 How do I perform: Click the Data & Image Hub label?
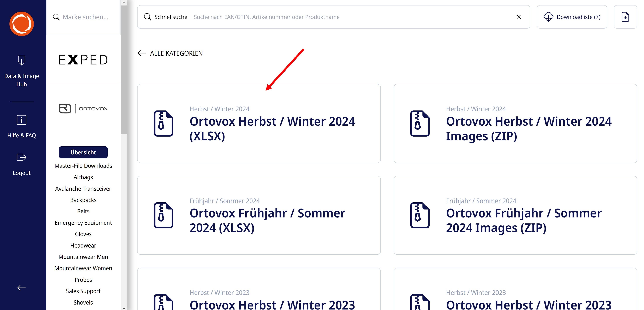tap(22, 80)
